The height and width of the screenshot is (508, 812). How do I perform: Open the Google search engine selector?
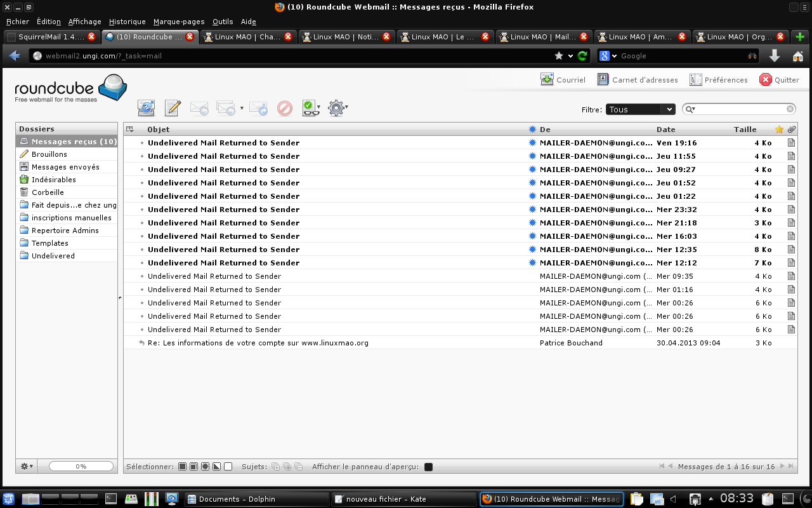point(608,56)
